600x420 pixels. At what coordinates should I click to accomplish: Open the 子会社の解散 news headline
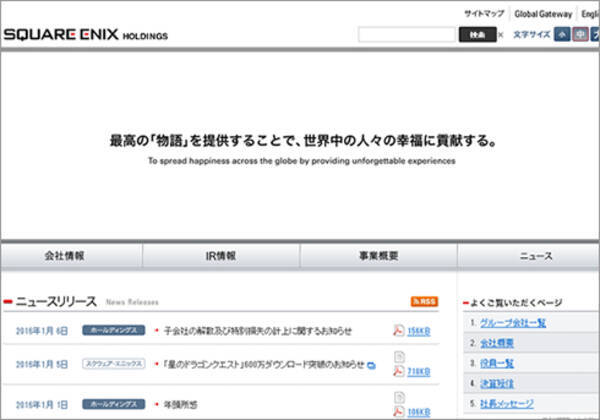point(258,331)
